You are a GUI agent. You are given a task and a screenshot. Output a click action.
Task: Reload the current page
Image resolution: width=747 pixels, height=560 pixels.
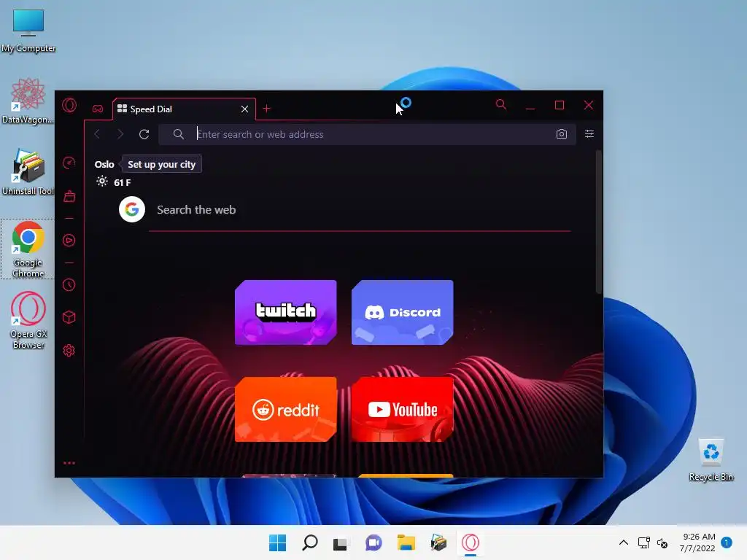(144, 134)
